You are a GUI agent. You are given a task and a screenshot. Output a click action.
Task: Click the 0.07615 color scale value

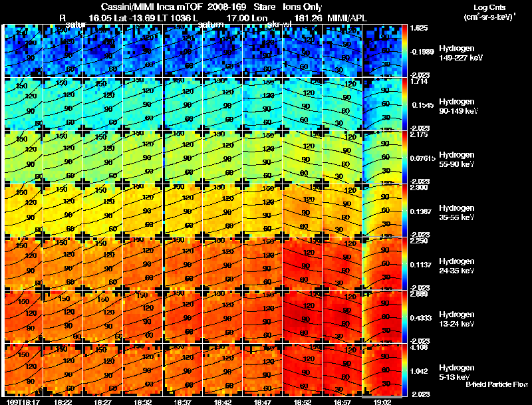pyautogui.click(x=422, y=158)
